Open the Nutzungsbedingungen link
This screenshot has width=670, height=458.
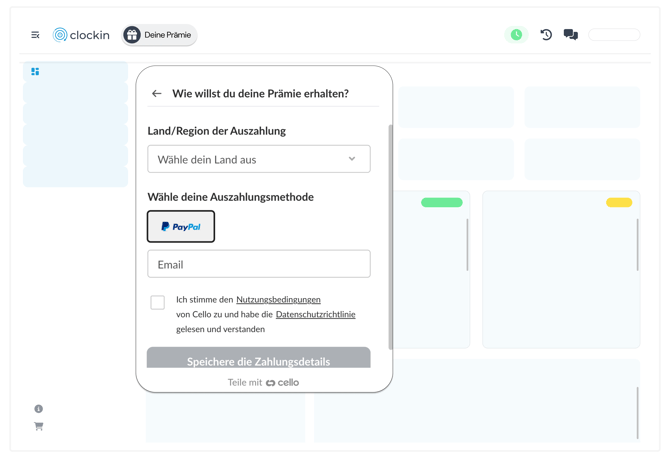click(278, 300)
